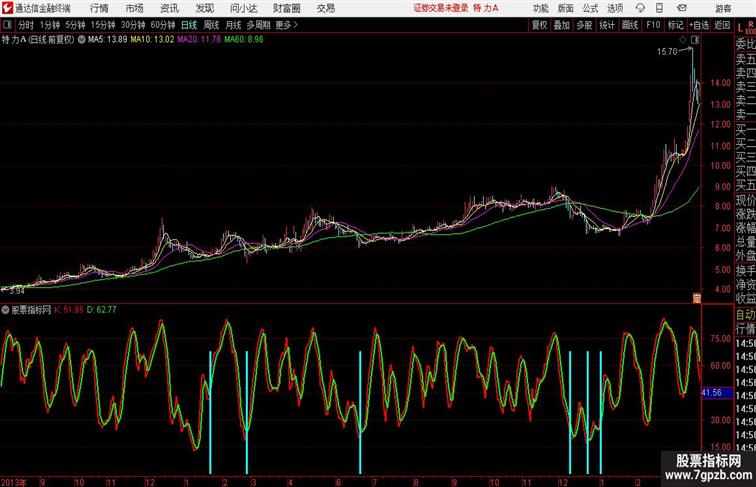This screenshot has width=756, height=487.
Task: Open the 功能 menu
Action: point(540,8)
